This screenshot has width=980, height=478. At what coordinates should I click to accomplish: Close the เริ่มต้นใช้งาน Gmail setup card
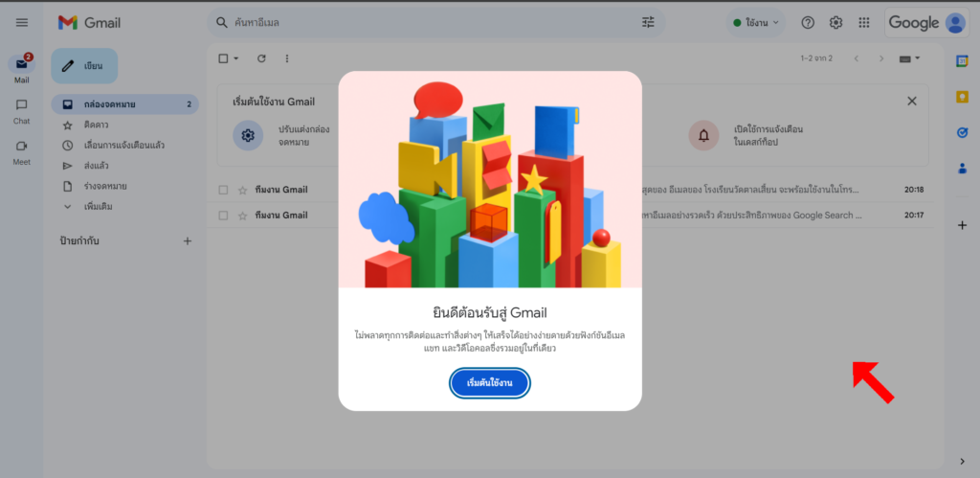tap(912, 102)
